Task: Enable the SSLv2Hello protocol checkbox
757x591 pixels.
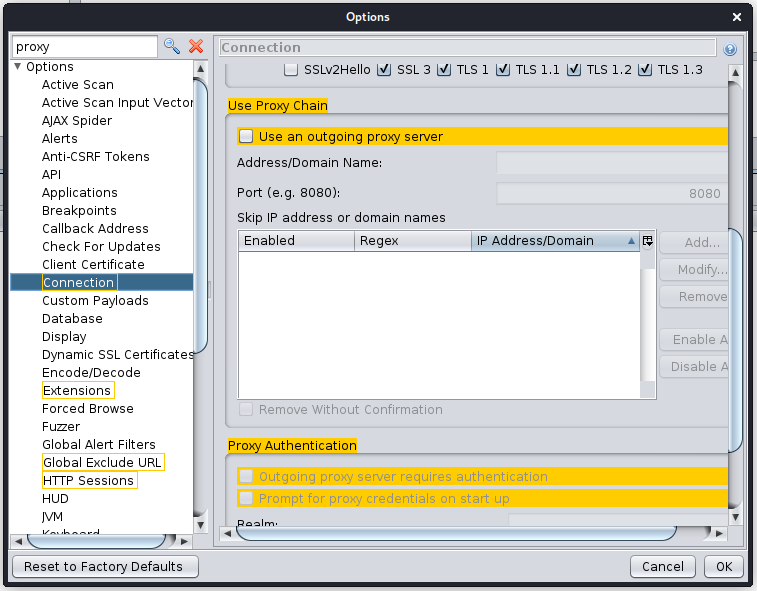Action: [x=291, y=70]
